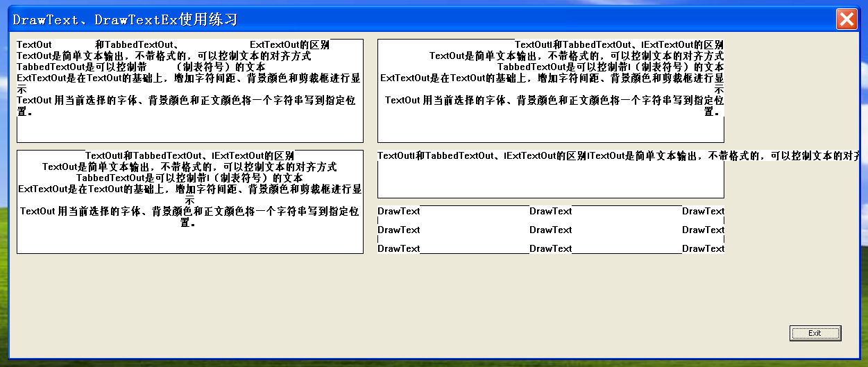The width and height of the screenshot is (868, 367).
Task: Click the top-left DrawText label in the grid
Action: coord(399,211)
